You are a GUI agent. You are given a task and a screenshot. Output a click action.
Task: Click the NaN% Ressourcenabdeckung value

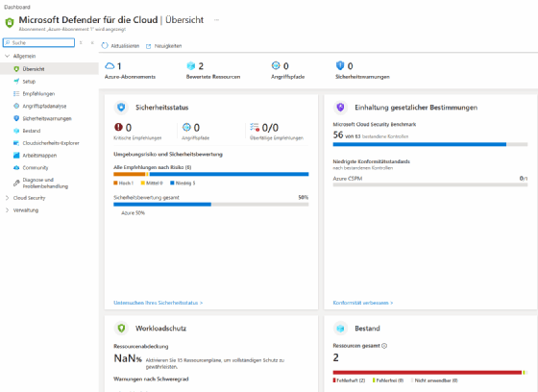pos(128,358)
